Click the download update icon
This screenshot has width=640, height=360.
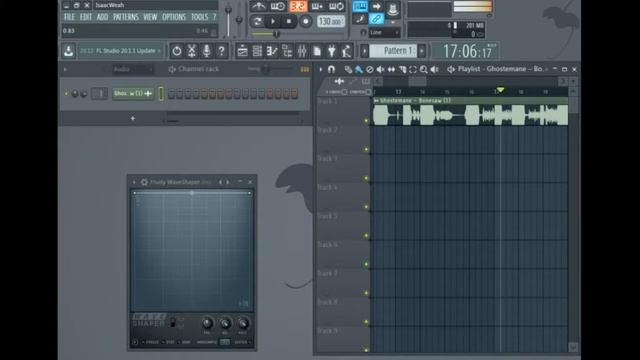[x=69, y=51]
